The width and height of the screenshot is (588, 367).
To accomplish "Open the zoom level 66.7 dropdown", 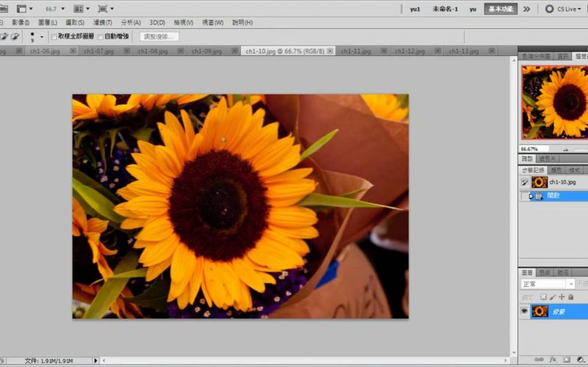I will (55, 9).
